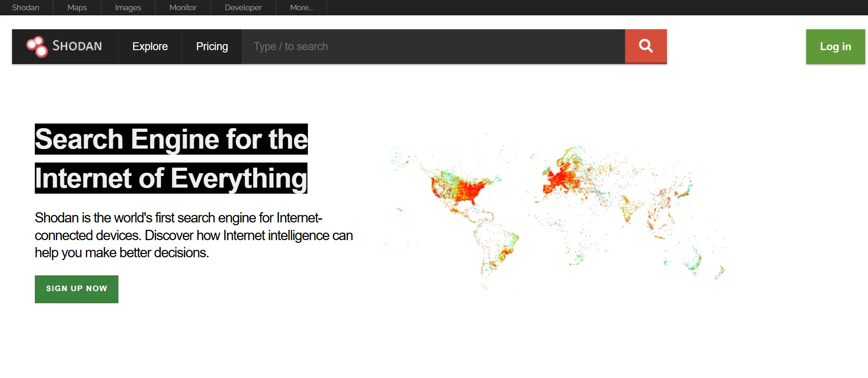Click the 'Internet of Everything' headline
This screenshot has height=378, width=868.
pos(171,178)
